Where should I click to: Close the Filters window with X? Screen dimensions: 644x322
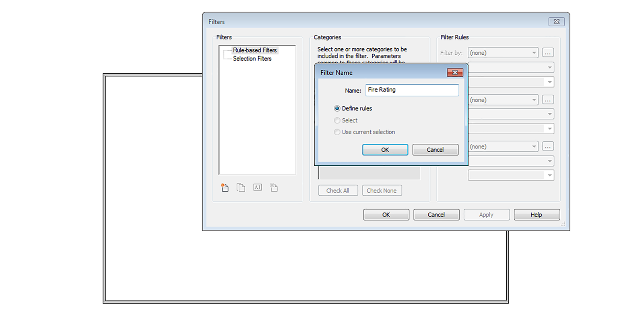556,22
